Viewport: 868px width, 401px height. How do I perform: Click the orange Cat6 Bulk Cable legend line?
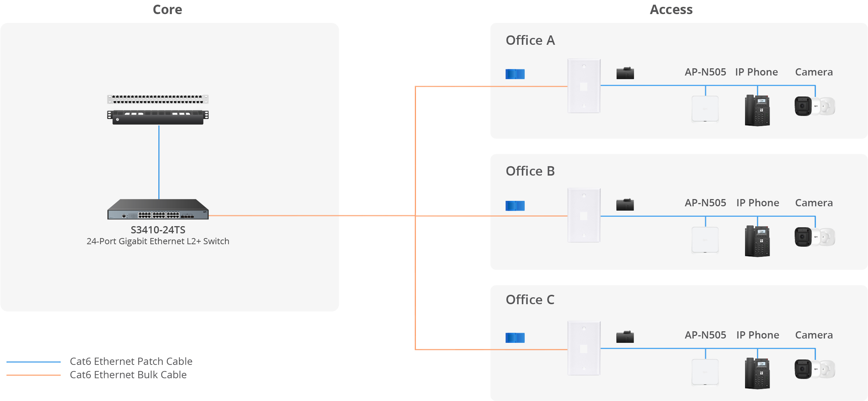coord(34,375)
